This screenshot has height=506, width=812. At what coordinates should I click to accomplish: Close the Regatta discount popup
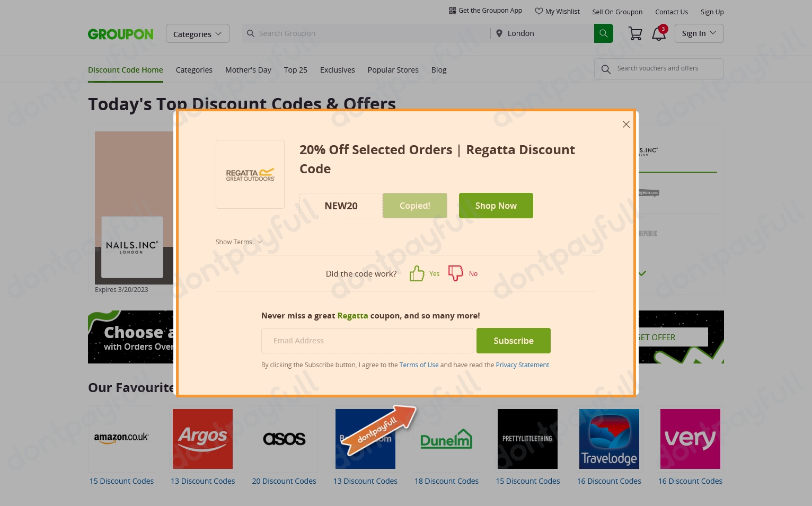point(626,124)
